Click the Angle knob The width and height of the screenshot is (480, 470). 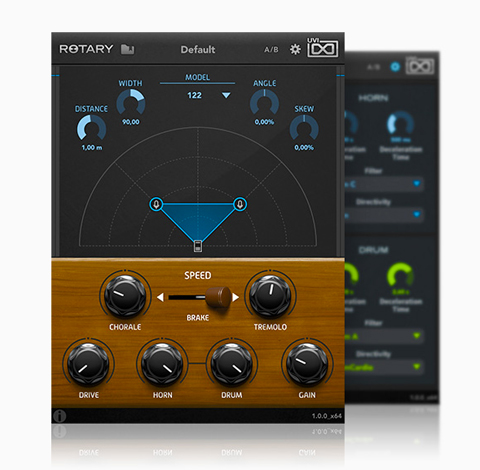[264, 103]
